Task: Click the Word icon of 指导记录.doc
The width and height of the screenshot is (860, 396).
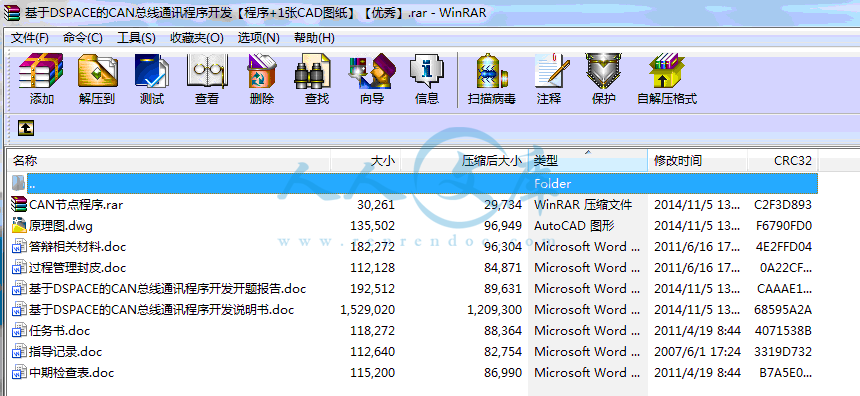Action: pos(19,352)
